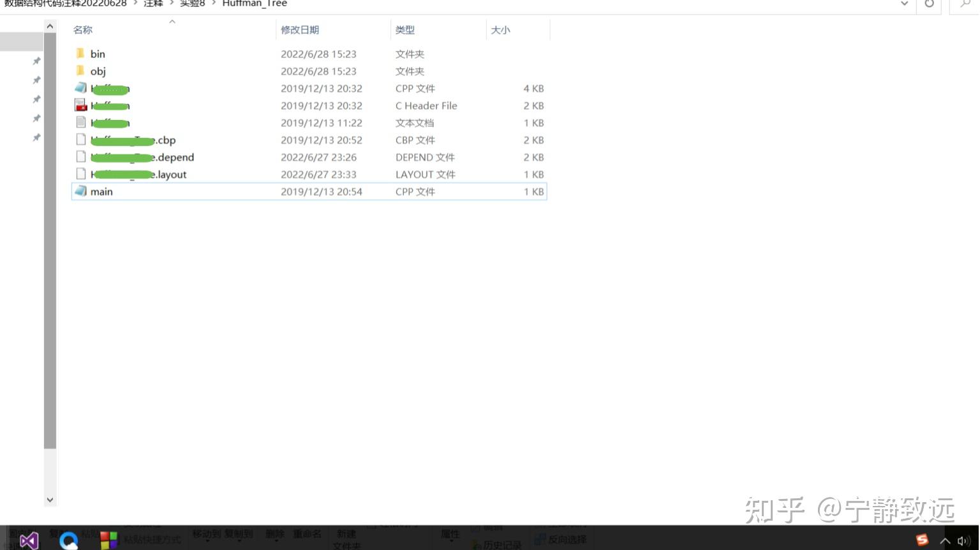Navigate to 实验8 via breadcrumb
Image resolution: width=980 pixels, height=550 pixels.
(192, 4)
